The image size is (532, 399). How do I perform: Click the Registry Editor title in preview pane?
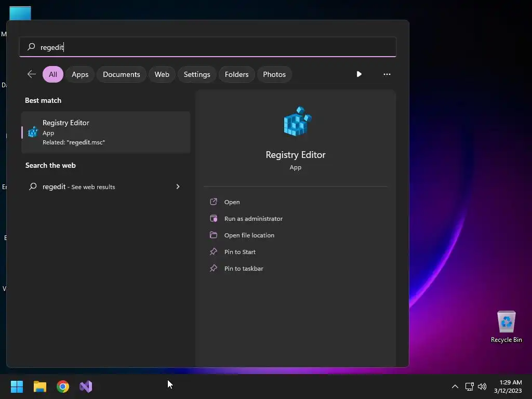(x=296, y=155)
